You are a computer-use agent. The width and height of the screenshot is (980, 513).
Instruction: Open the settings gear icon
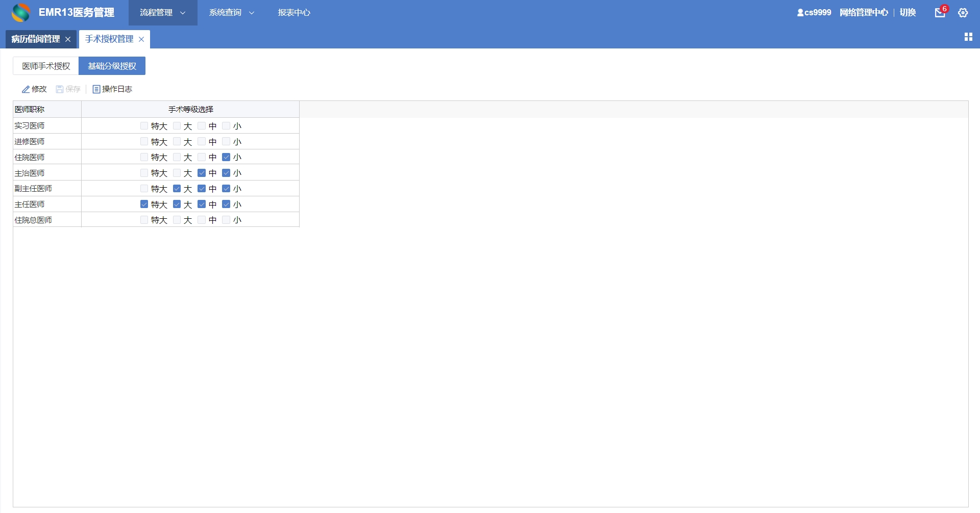pyautogui.click(x=963, y=13)
